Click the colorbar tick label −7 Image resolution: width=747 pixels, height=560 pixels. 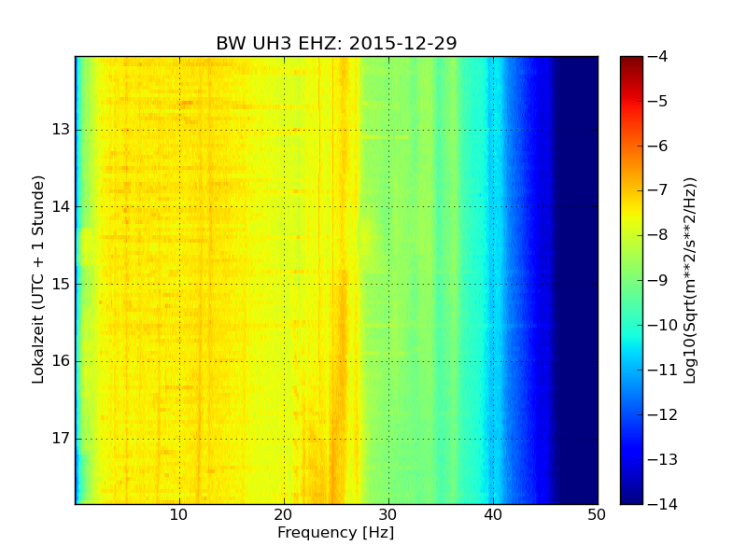[658, 190]
